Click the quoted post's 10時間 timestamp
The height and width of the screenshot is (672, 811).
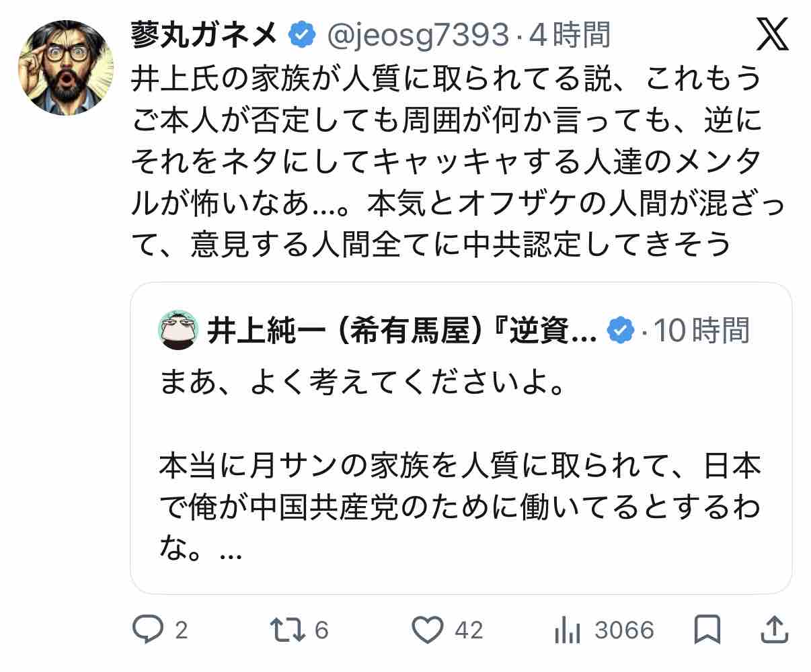701,330
